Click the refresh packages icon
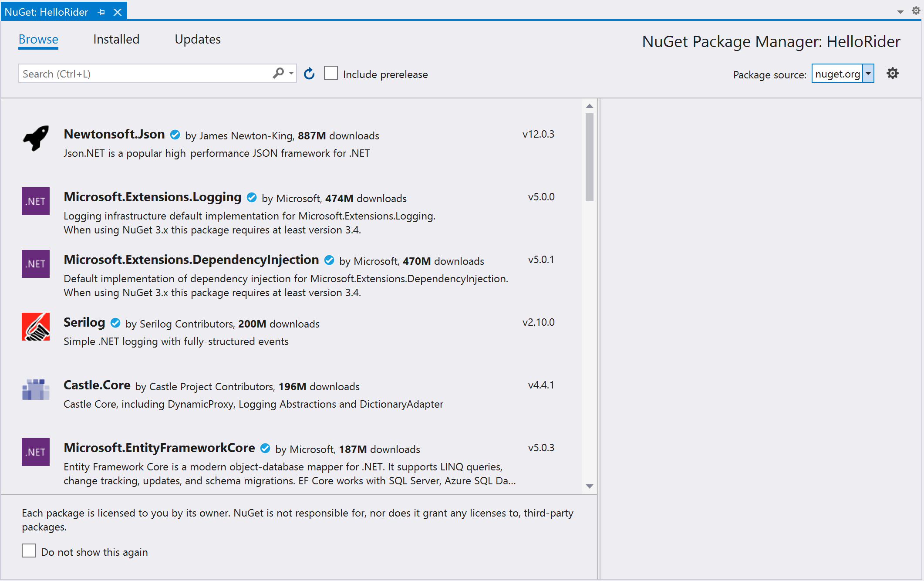The height and width of the screenshot is (581, 924). tap(309, 74)
